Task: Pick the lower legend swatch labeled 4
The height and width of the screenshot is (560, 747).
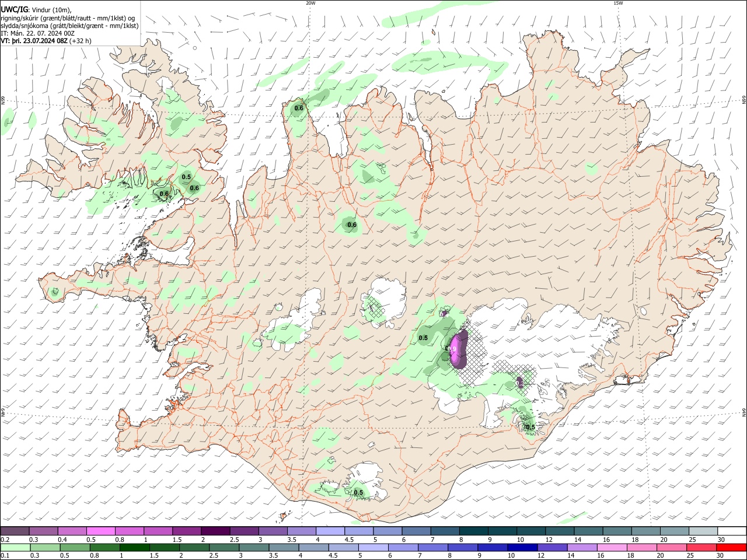Action: click(x=313, y=547)
